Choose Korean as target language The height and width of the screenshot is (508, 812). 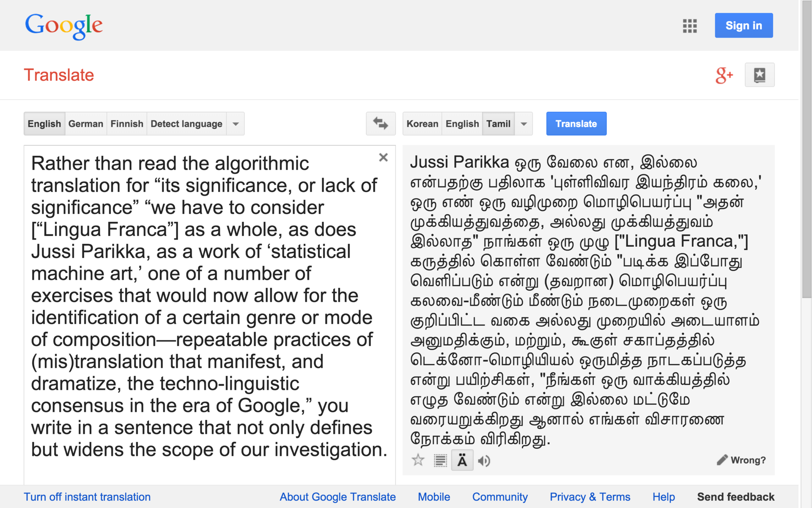pyautogui.click(x=422, y=124)
